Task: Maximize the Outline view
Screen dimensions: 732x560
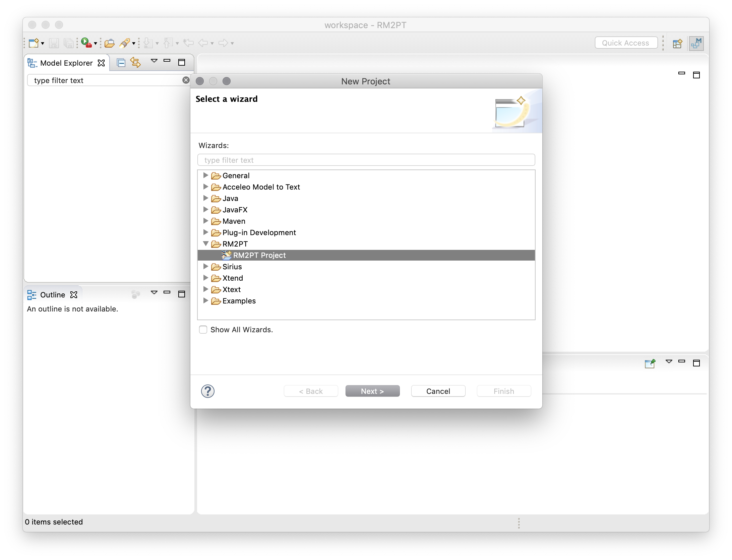Action: (182, 294)
